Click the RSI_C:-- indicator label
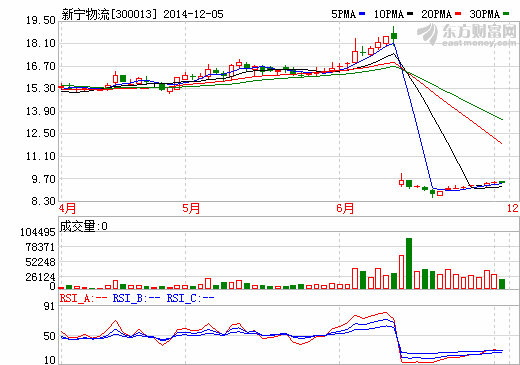520x365 pixels. click(x=190, y=298)
